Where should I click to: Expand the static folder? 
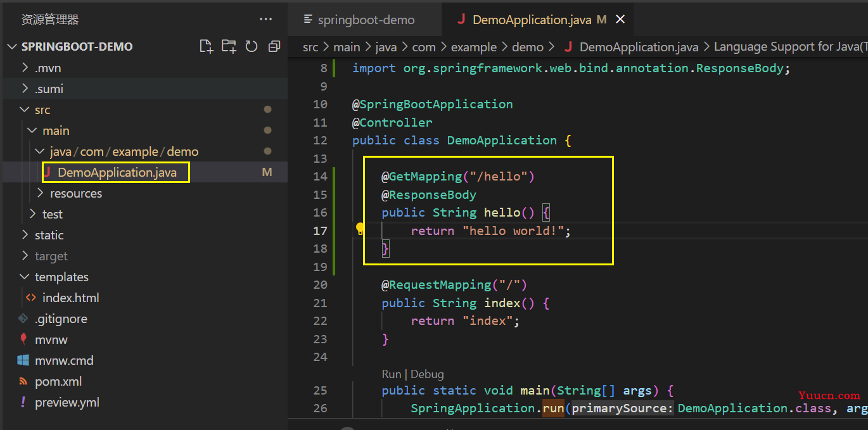tap(25, 235)
